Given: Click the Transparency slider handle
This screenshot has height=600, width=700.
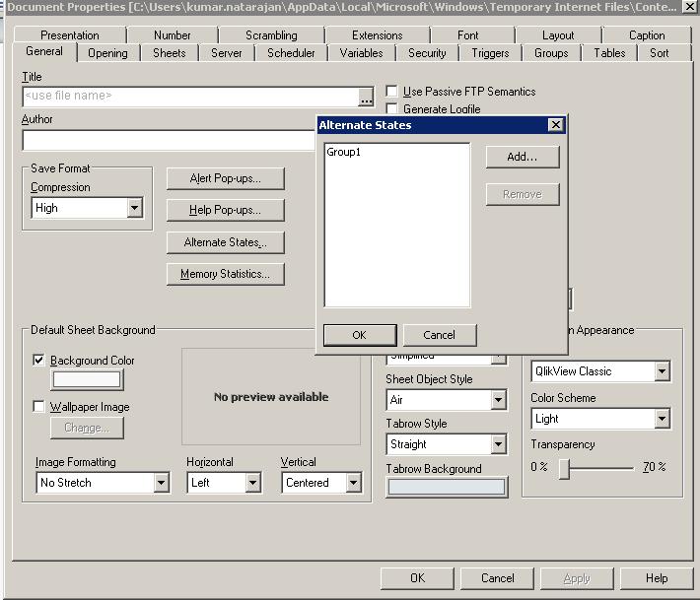Looking at the screenshot, I should coord(564,468).
